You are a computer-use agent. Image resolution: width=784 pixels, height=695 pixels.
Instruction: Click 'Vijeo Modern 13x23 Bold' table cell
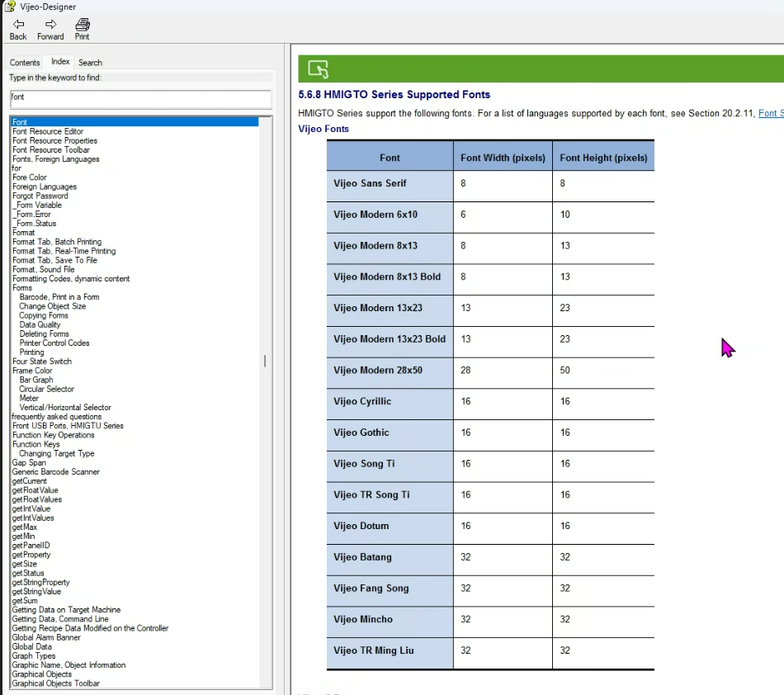(x=390, y=342)
